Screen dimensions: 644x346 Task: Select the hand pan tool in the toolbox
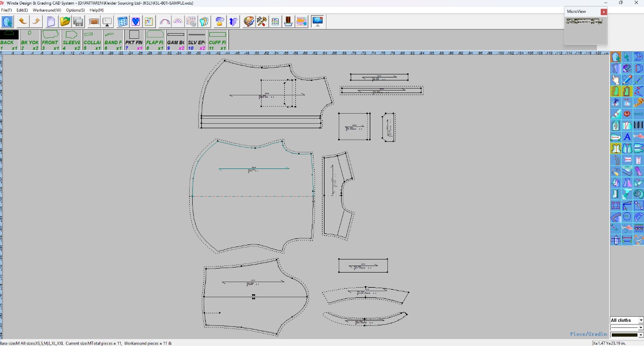(x=616, y=80)
